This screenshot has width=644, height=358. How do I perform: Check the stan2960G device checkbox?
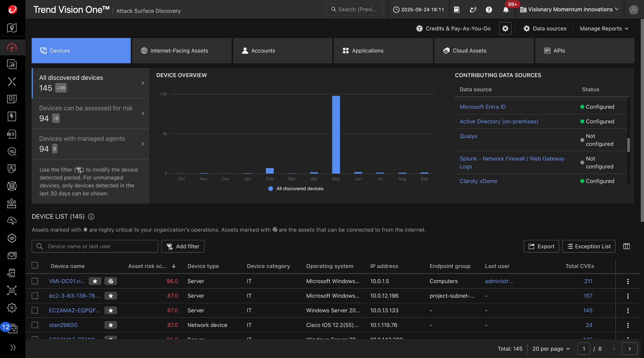[35, 325]
